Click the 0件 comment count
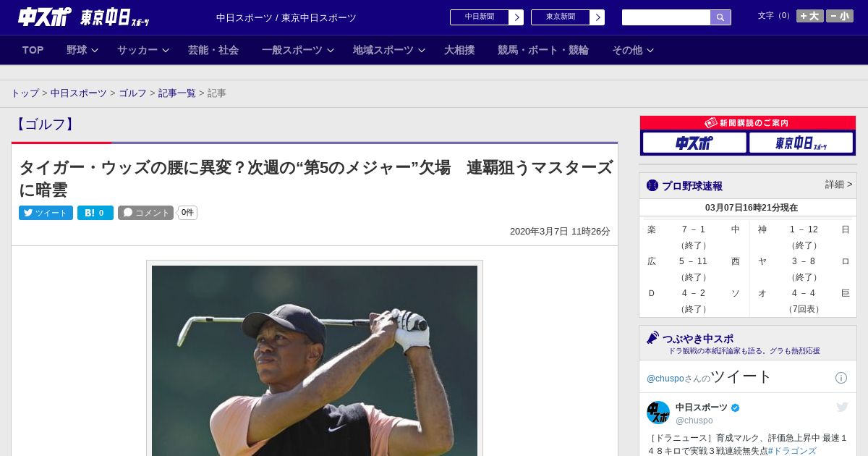The image size is (868, 456). pyautogui.click(x=187, y=213)
